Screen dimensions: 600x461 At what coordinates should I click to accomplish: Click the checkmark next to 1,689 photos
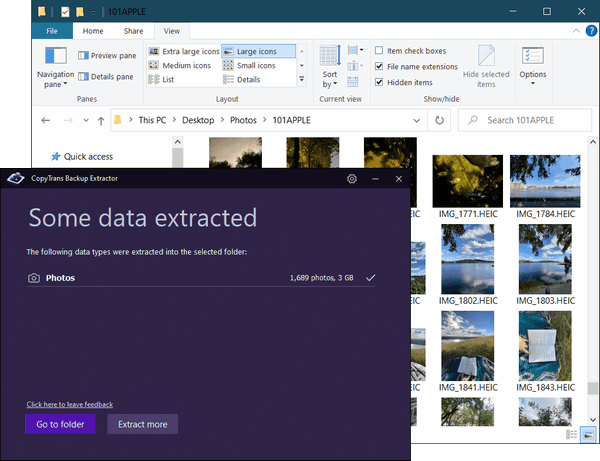(x=370, y=278)
